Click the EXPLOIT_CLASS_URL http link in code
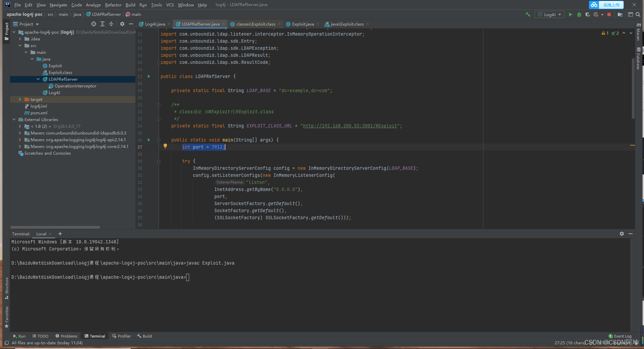This screenshot has height=349, width=644. (350, 126)
